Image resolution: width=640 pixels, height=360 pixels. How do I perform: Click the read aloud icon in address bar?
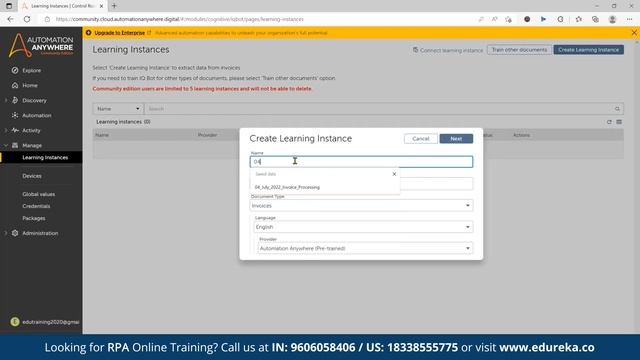point(494,19)
